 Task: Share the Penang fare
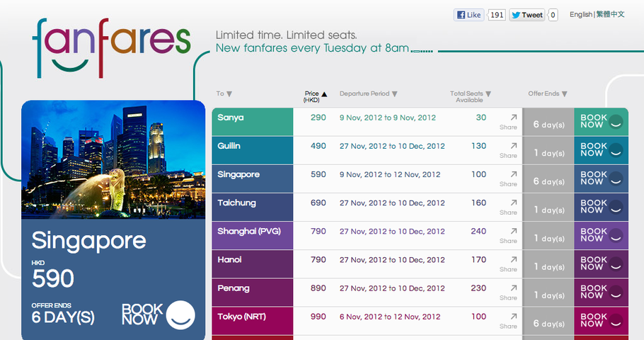pyautogui.click(x=510, y=293)
